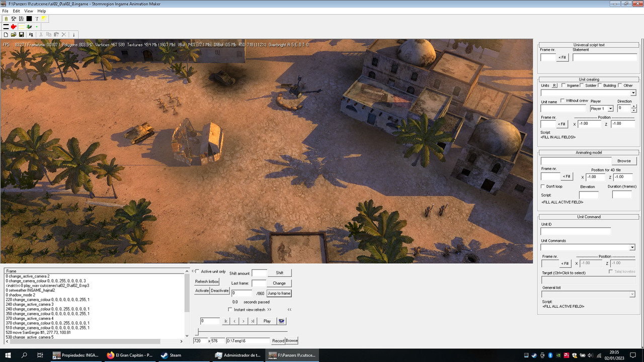Expand the Units dropdown in Unit creating

point(633,93)
